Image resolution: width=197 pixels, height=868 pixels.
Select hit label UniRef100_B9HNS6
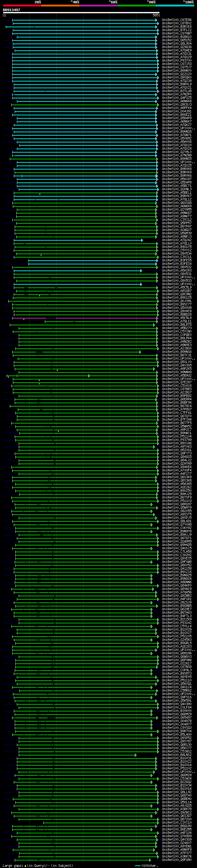(x=176, y=352)
